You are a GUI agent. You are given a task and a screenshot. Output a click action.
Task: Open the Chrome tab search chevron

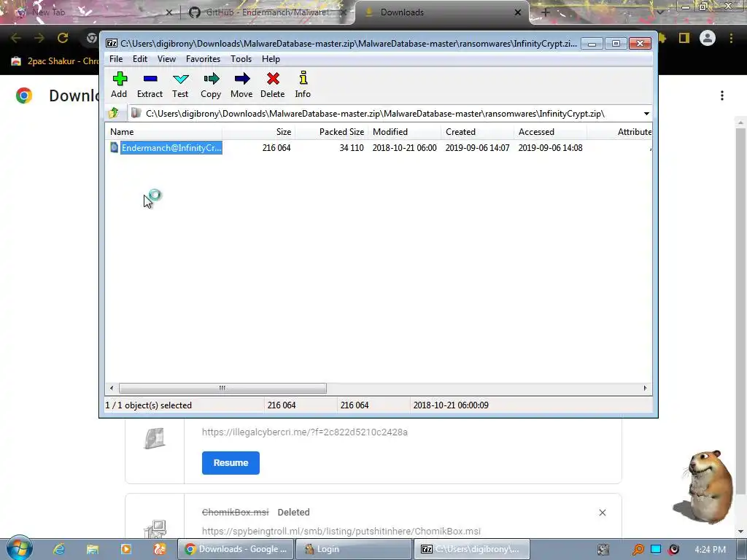point(660,13)
